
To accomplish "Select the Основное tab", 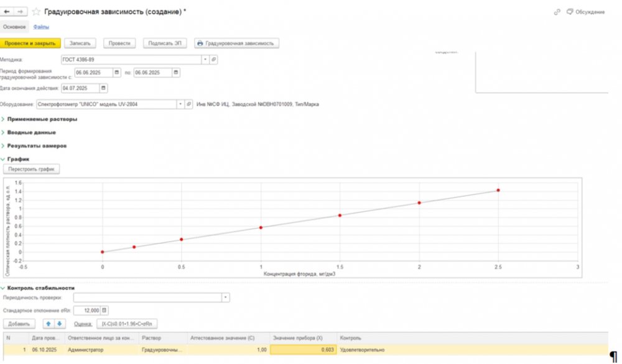I will pyautogui.click(x=14, y=27).
